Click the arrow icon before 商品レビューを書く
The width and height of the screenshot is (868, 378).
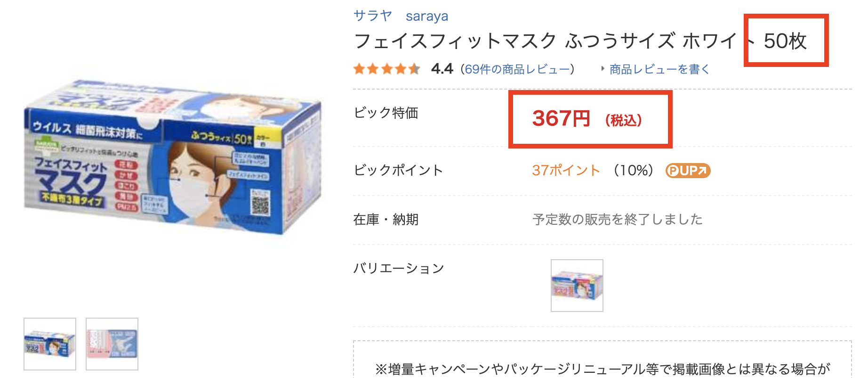point(604,69)
